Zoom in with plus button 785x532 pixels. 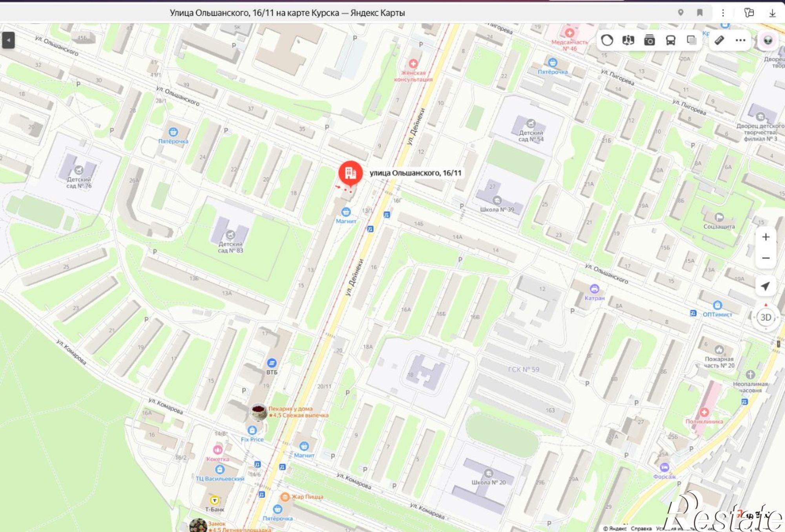point(765,237)
